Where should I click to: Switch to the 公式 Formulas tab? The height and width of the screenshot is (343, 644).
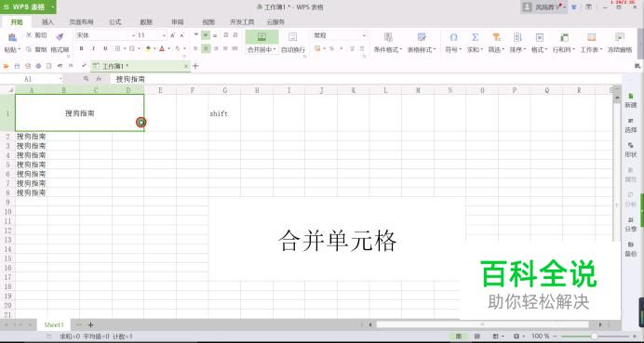coord(115,21)
